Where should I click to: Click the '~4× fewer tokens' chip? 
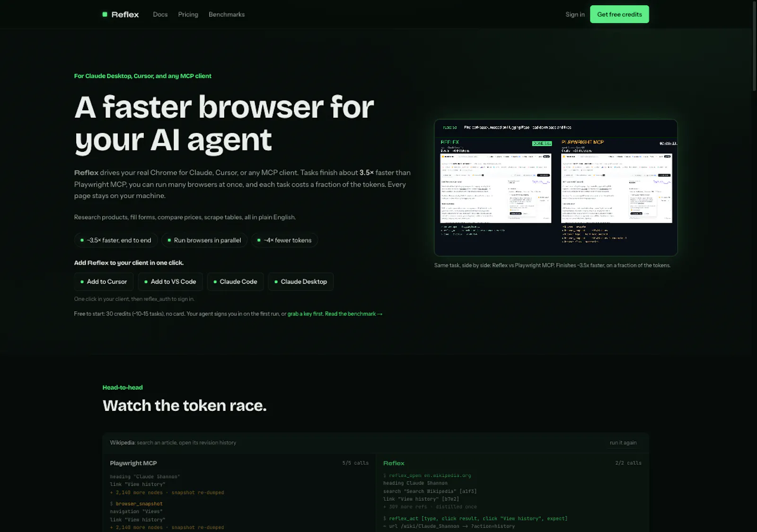pos(284,240)
